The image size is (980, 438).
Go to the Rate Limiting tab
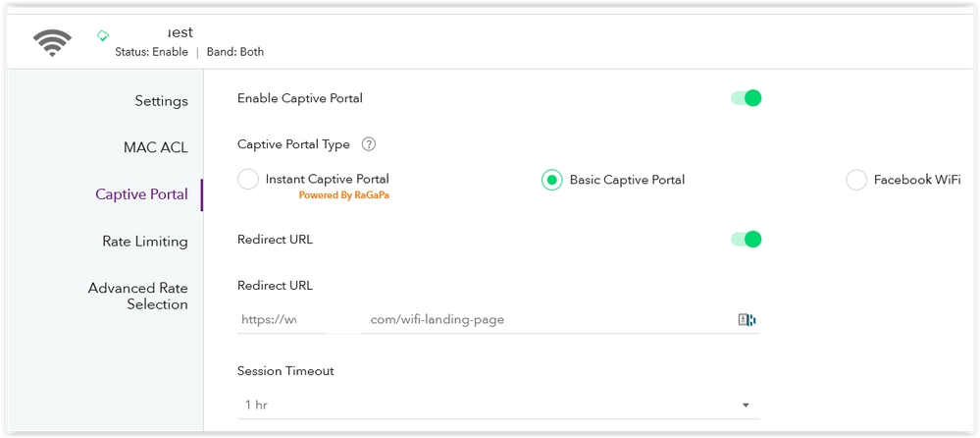[145, 241]
